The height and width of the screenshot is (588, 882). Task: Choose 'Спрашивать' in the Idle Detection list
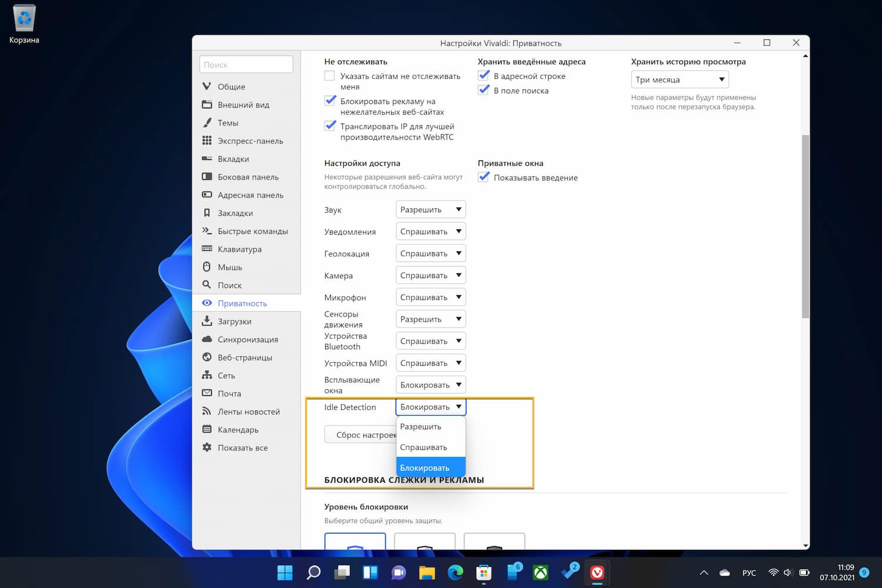[x=431, y=447]
